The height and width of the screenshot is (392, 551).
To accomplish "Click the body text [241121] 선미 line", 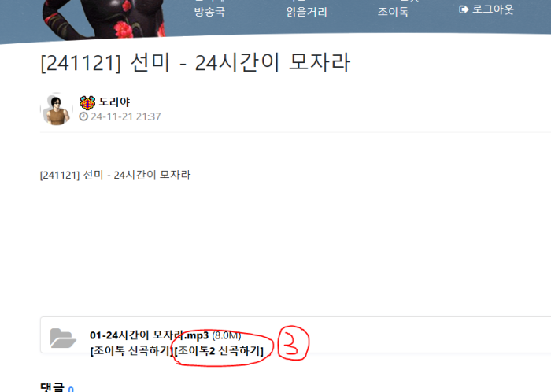I will tap(115, 175).
